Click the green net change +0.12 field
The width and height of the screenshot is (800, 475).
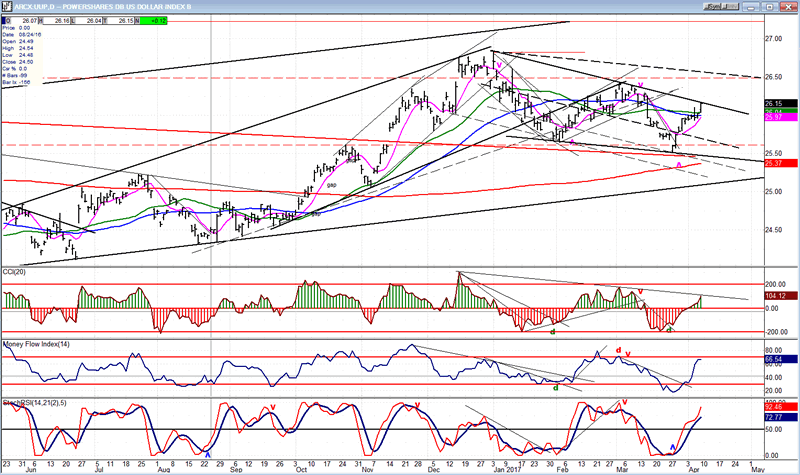point(154,19)
